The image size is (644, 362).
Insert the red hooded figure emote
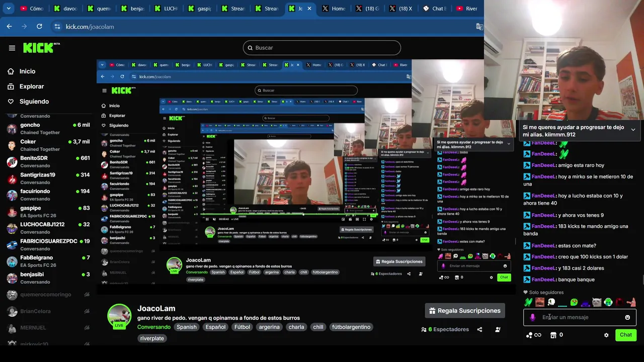[620, 302]
